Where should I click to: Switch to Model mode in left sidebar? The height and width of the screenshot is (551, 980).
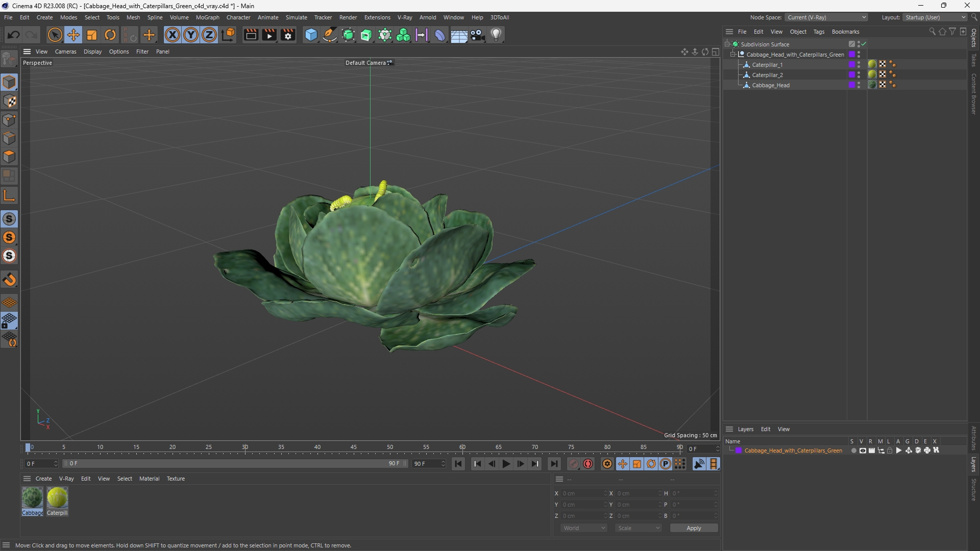click(x=9, y=82)
